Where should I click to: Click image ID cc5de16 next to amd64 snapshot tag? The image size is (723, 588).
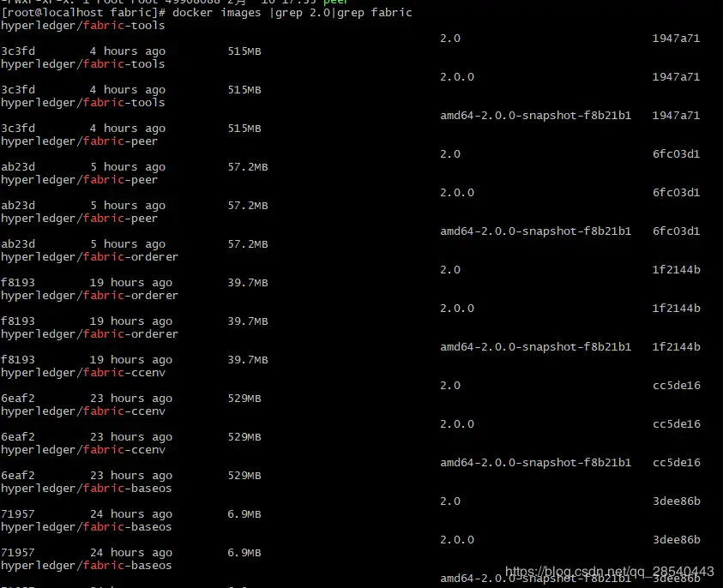point(677,463)
